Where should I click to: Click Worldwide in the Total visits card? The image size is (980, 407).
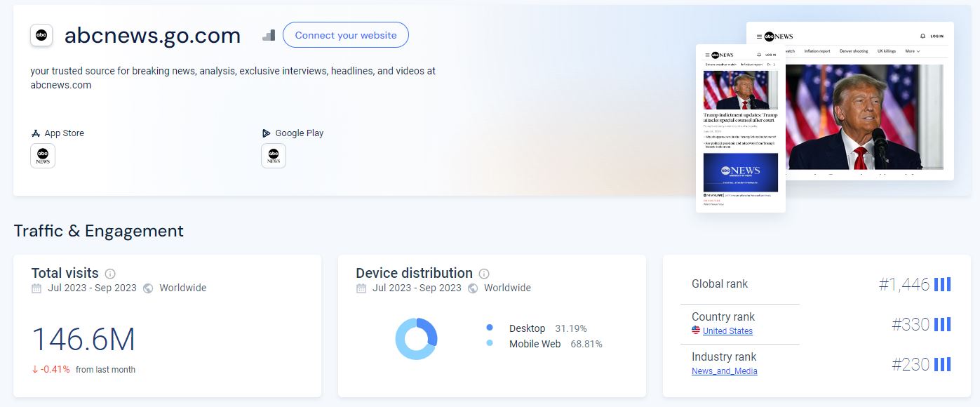pos(183,288)
